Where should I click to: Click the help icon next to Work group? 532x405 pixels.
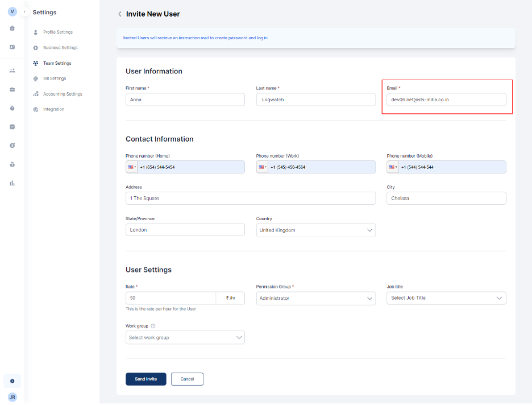[x=153, y=327]
